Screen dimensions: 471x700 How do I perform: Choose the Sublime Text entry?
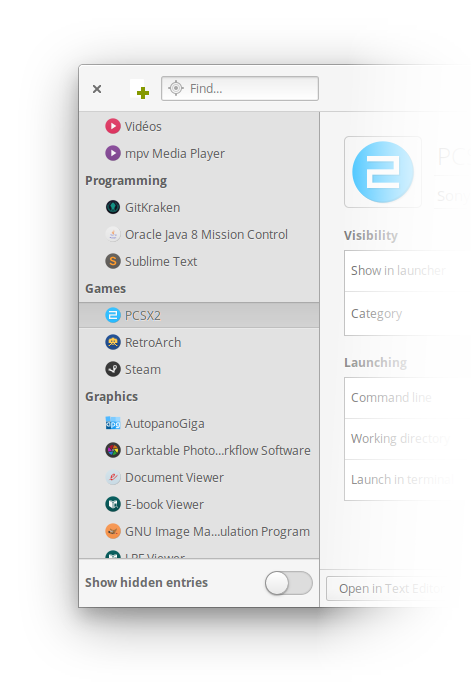199,262
